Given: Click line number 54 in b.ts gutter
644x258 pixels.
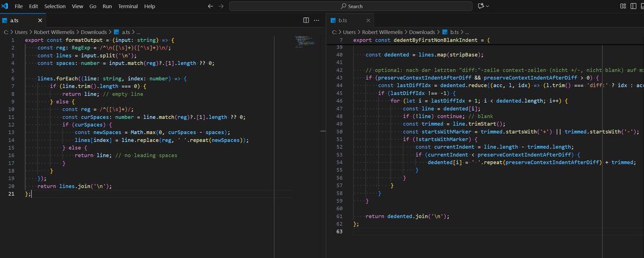Looking at the screenshot, I should click(x=339, y=162).
